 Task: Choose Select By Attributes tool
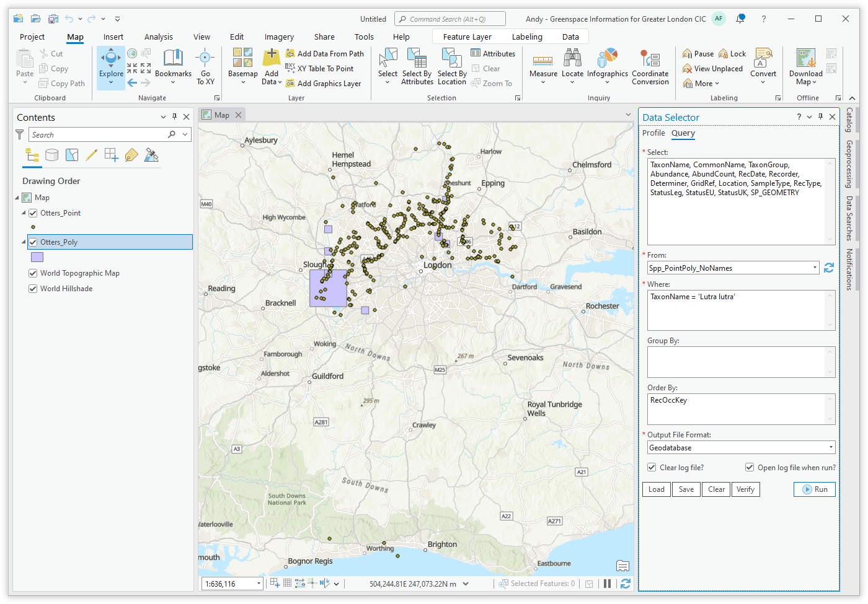pyautogui.click(x=417, y=67)
